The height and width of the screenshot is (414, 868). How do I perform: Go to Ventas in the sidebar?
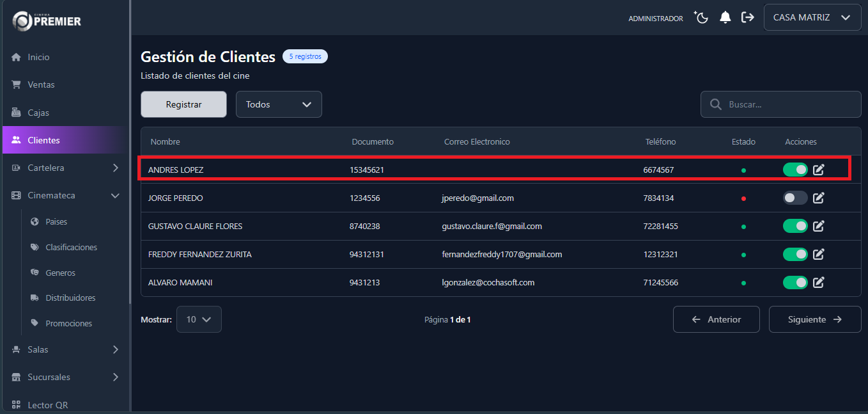41,84
